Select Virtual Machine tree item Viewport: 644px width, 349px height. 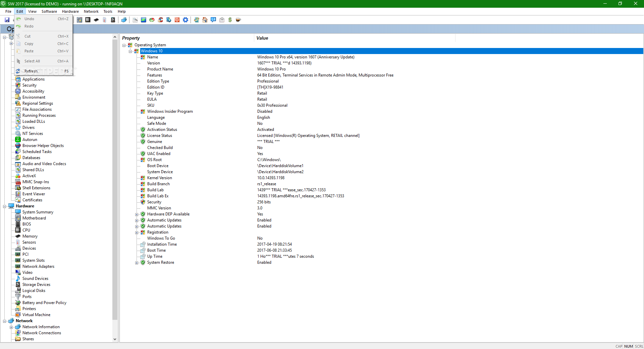[x=36, y=315]
